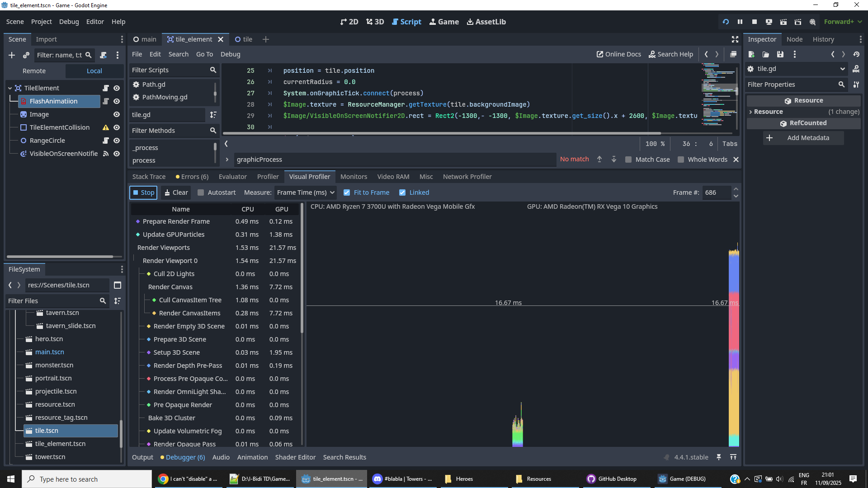Switch to the Monitors tab
The image size is (868, 488).
354,177
